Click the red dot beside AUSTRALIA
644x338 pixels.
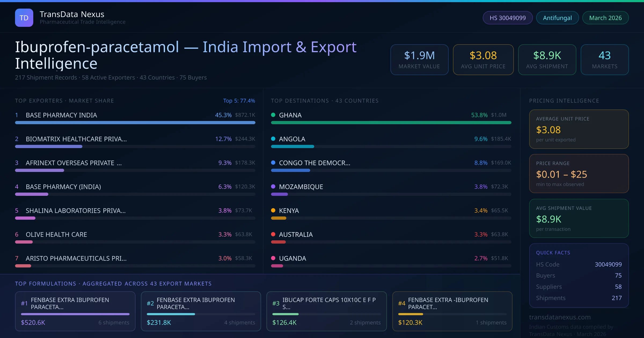(273, 234)
